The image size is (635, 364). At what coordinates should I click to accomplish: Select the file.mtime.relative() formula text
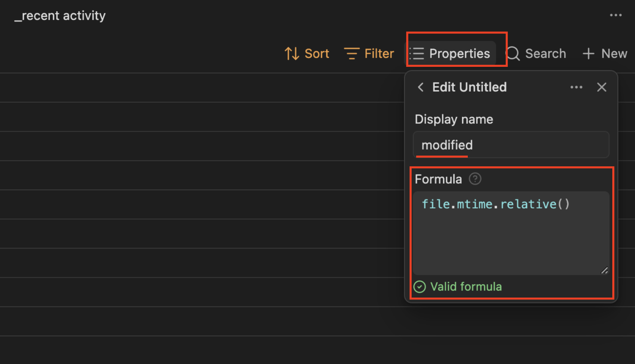click(495, 203)
